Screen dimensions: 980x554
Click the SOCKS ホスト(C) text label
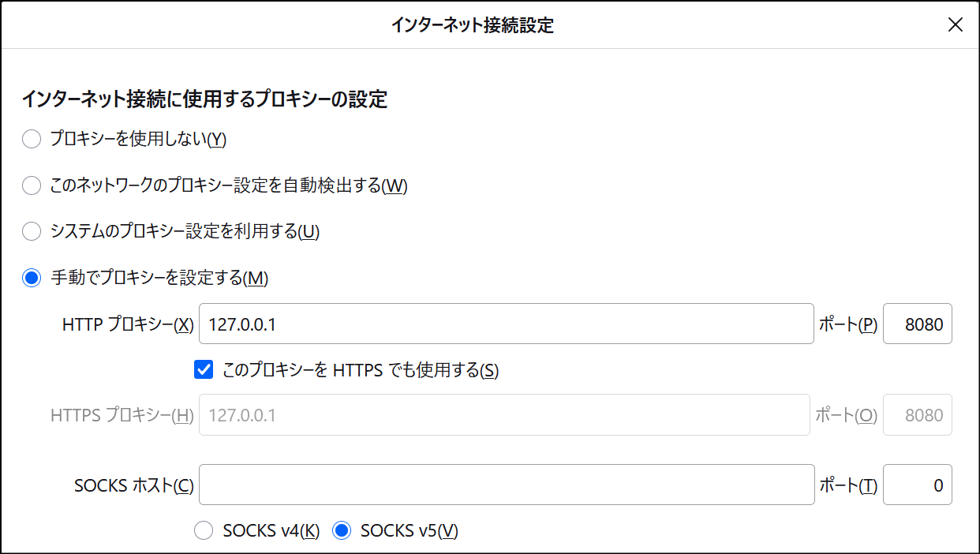133,485
